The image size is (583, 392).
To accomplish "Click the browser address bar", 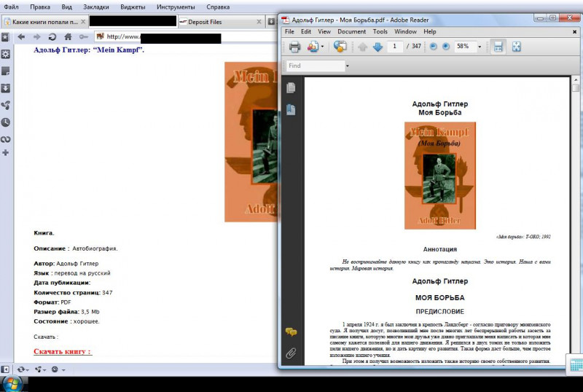I will 186,36.
